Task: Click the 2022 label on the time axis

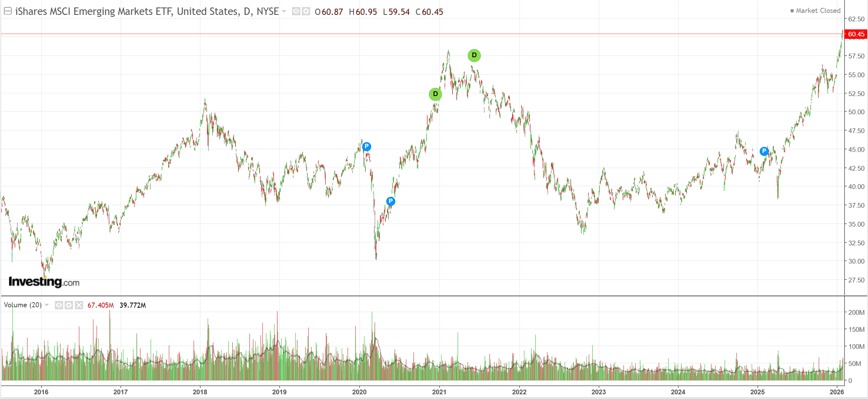Action: coord(519,392)
